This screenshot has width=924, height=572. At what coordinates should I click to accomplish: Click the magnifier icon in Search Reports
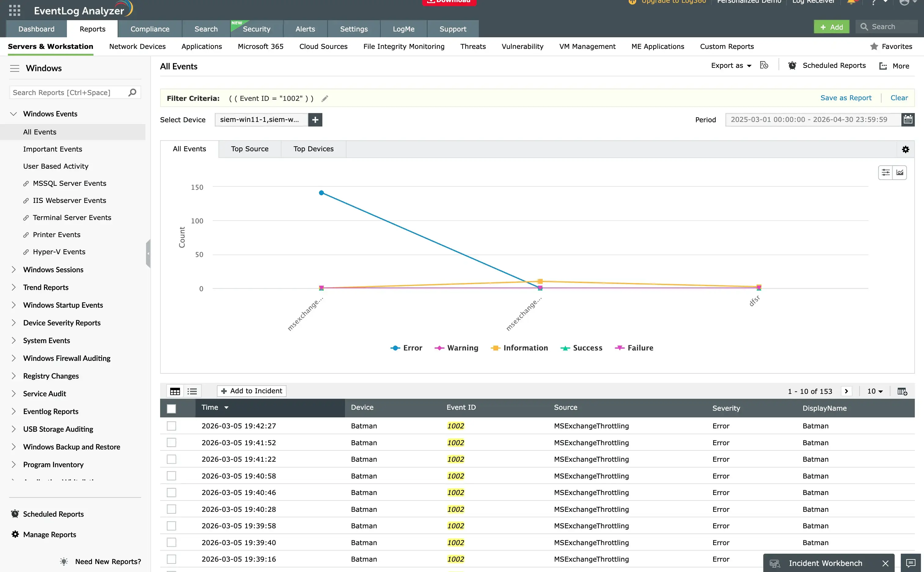(132, 92)
